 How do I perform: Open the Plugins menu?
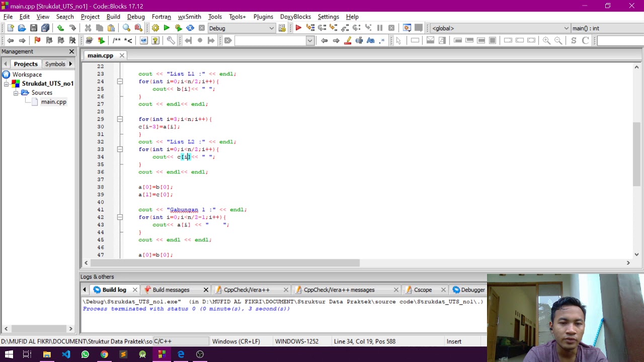pos(263,17)
